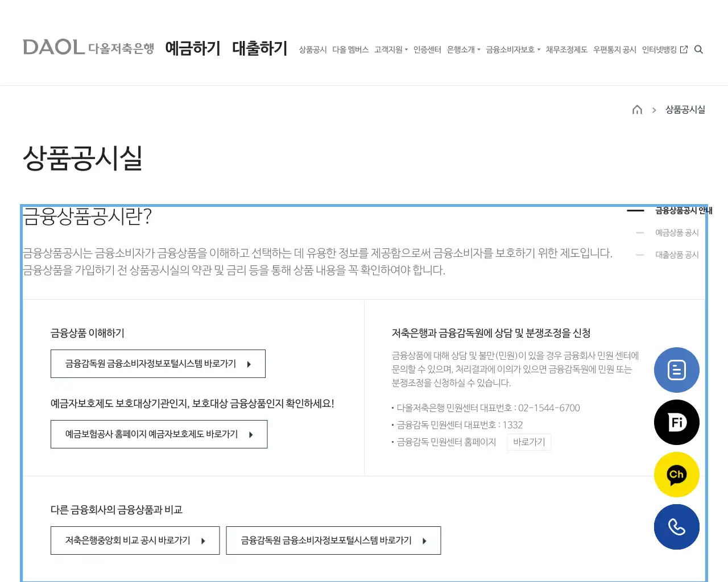Click 금융감독 민원센터 대표번호 : 1332 text
Viewport: 728px width, 582px height.
point(460,425)
